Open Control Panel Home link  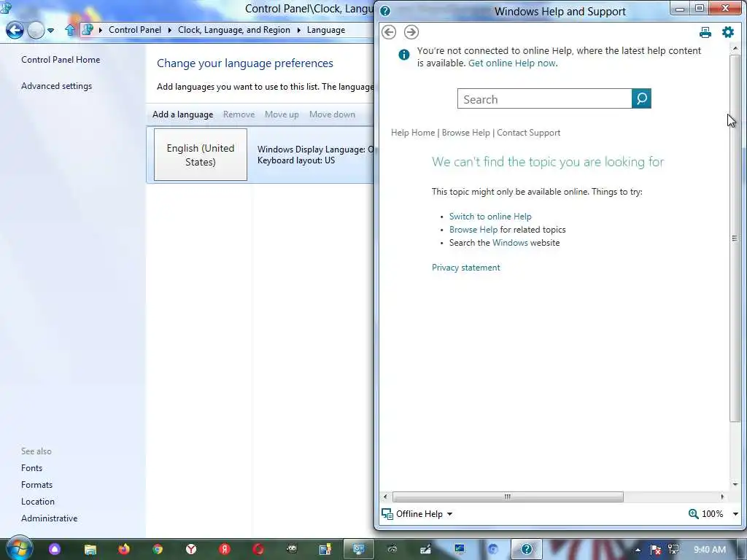pyautogui.click(x=61, y=60)
